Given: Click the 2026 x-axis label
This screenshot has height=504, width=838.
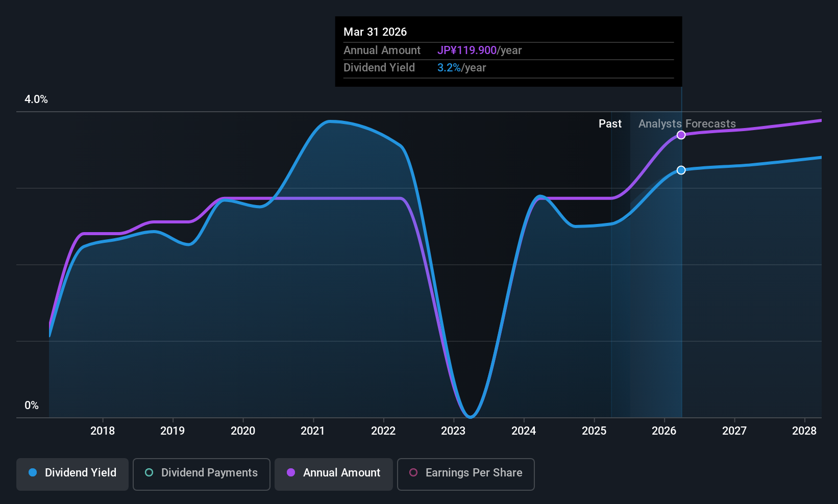Looking at the screenshot, I should click(664, 431).
